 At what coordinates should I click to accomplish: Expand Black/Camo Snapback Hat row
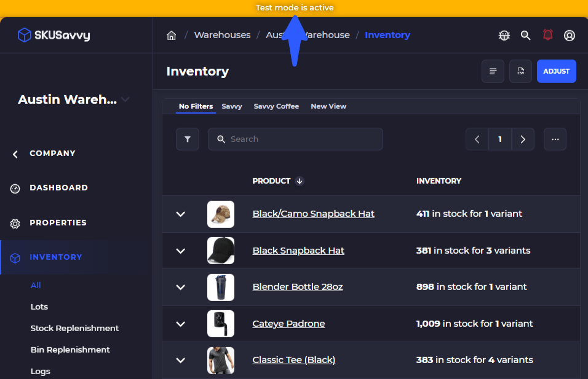coord(181,214)
